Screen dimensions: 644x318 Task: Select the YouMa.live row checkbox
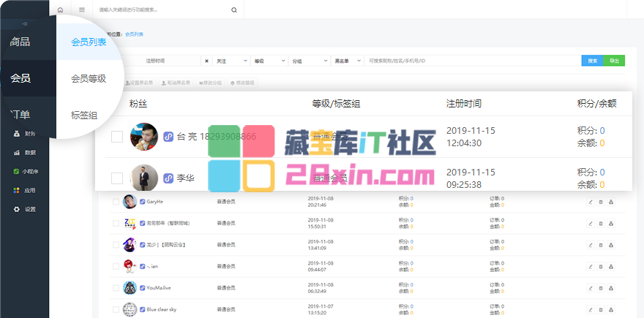point(116,288)
